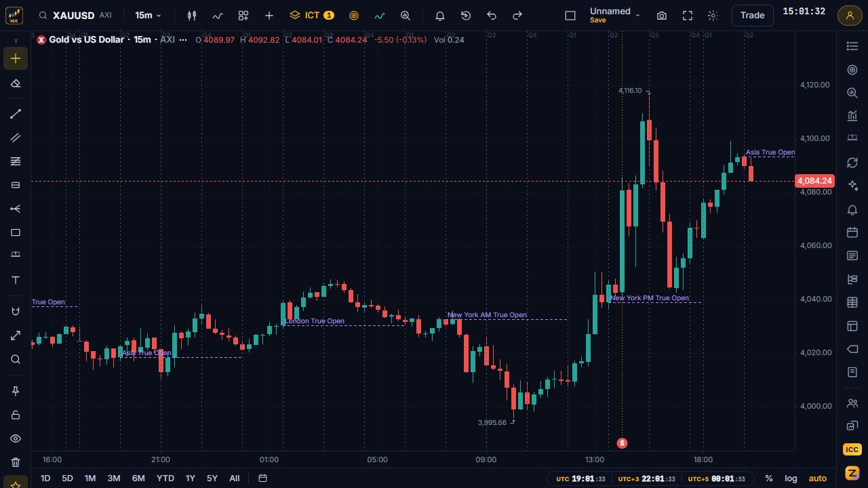Viewport: 868px width, 488px height.
Task: Toggle the lock all drawings icon
Action: [16, 415]
